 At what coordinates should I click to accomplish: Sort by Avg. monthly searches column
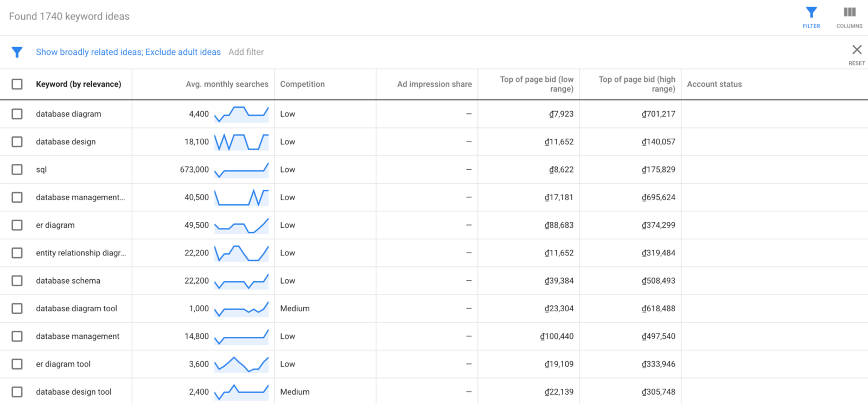[x=227, y=84]
